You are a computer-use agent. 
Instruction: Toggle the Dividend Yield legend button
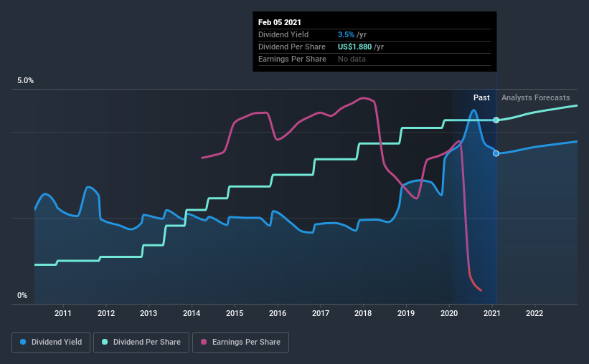51,343
